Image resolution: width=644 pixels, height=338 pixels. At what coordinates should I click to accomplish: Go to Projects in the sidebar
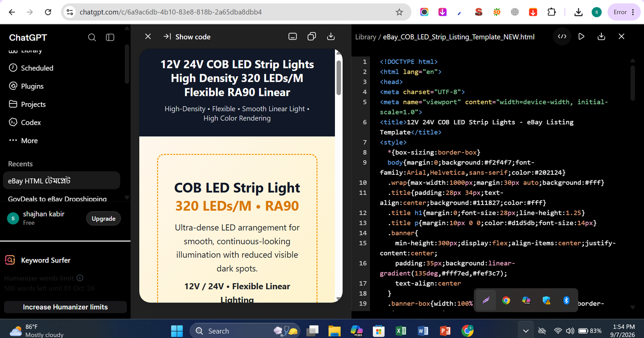click(27, 104)
